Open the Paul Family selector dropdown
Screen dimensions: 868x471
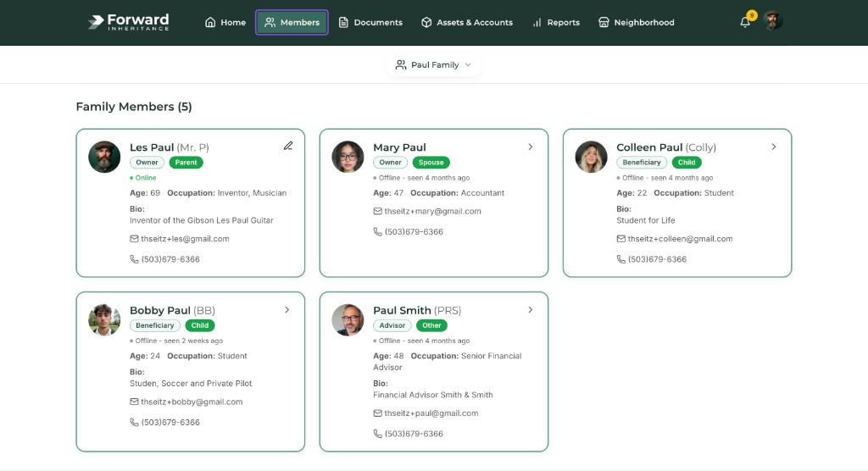click(x=433, y=65)
